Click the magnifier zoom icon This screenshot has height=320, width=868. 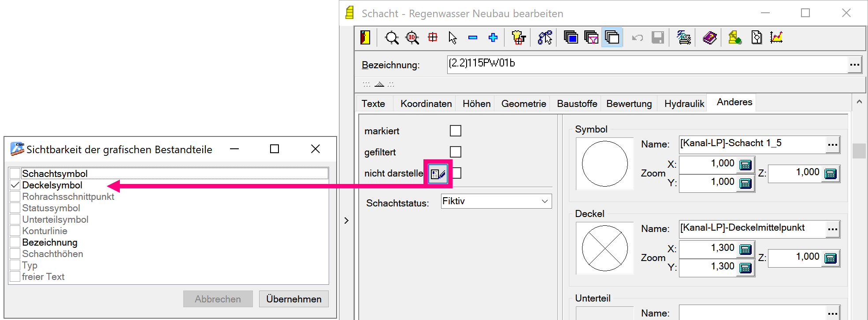point(391,38)
